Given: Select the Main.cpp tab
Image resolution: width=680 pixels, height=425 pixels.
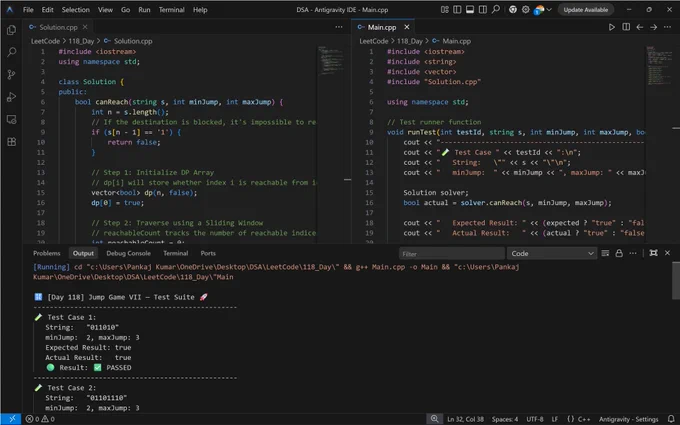Looking at the screenshot, I should coord(382,27).
